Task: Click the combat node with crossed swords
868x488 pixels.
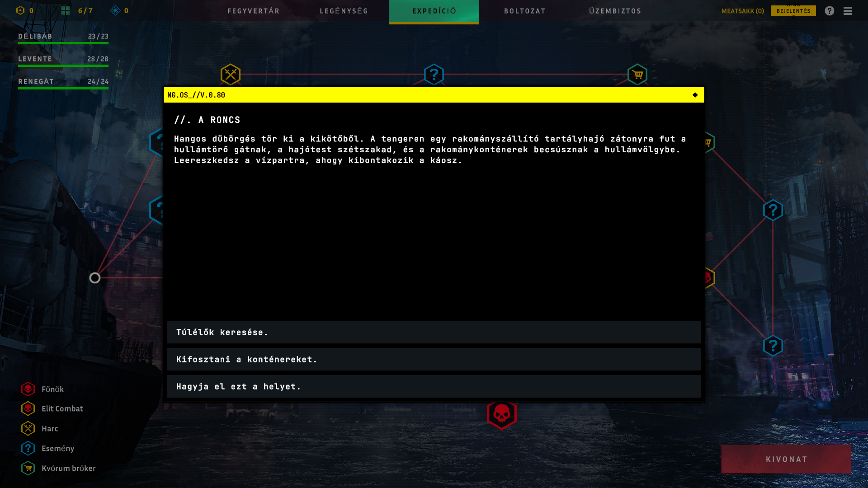Action: [x=230, y=74]
